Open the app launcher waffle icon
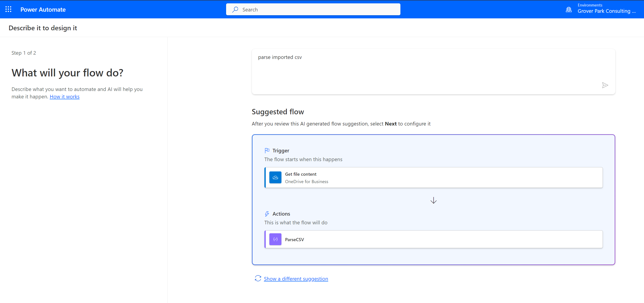The image size is (644, 303). [x=8, y=9]
